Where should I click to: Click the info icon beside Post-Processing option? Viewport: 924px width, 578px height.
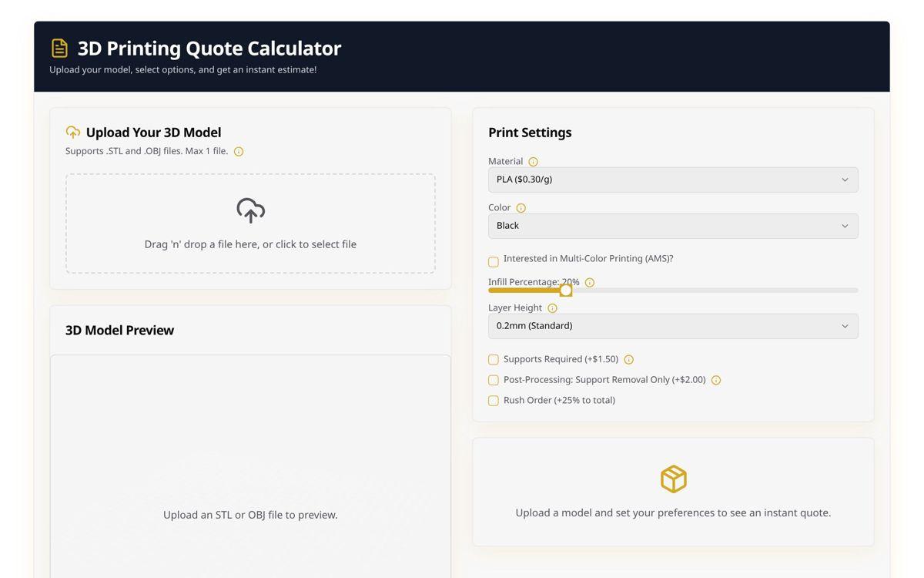(716, 380)
